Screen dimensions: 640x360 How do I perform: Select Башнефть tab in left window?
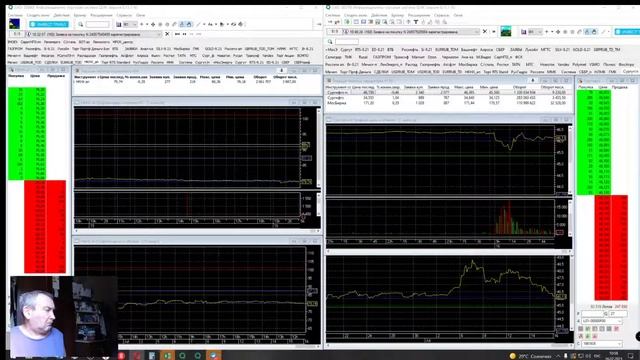pyautogui.click(x=31, y=56)
